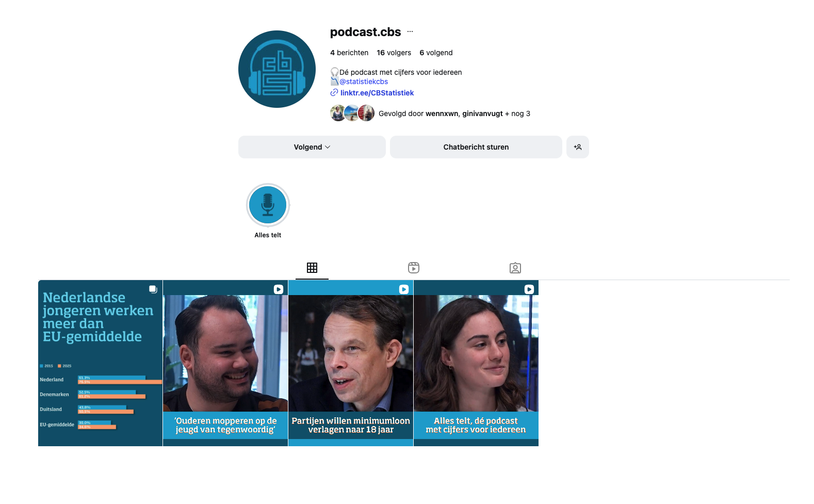Expand the Volgend dropdown button
Viewport: 814px width, 504px height.
[312, 147]
